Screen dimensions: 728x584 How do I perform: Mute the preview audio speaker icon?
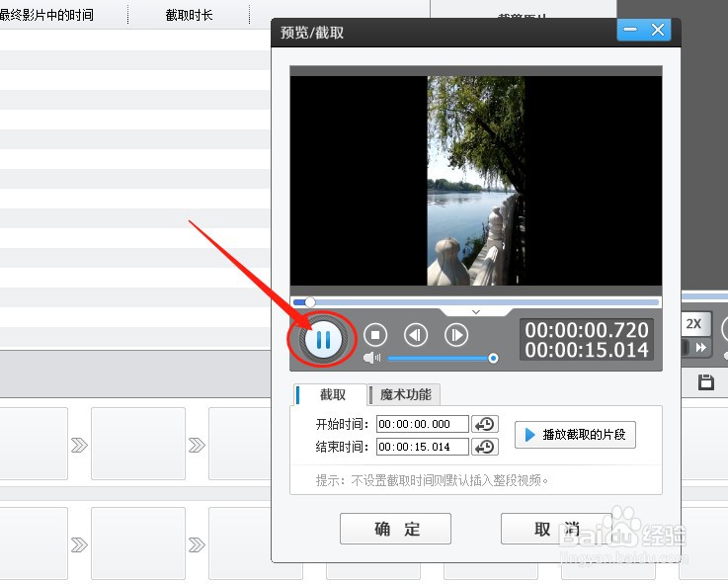371,358
